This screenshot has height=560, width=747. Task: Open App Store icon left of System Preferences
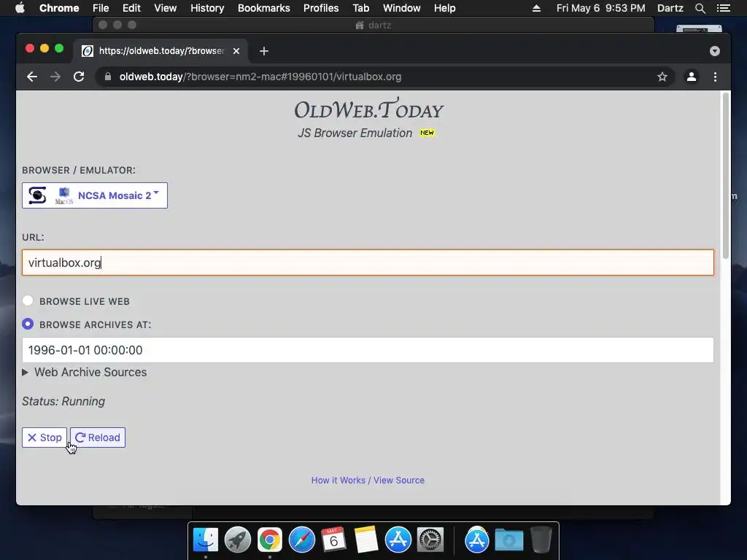tap(398, 540)
